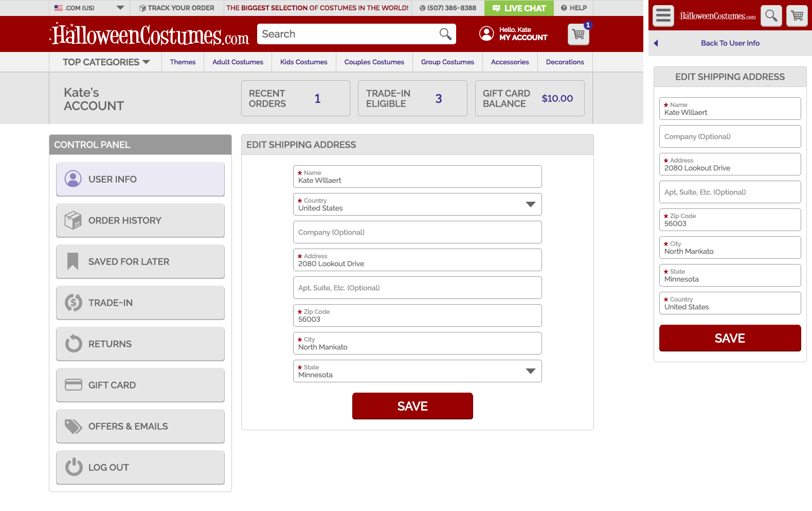Open Saved For Later in the control panel

click(140, 261)
